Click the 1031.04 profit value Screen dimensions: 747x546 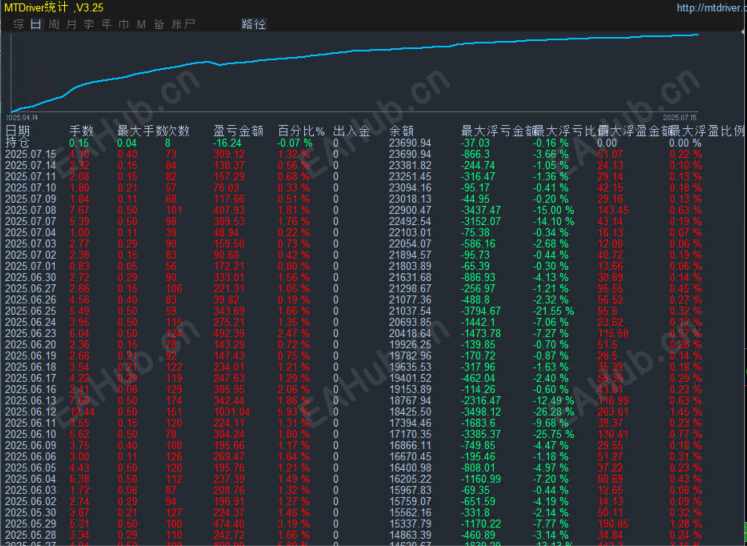point(232,412)
